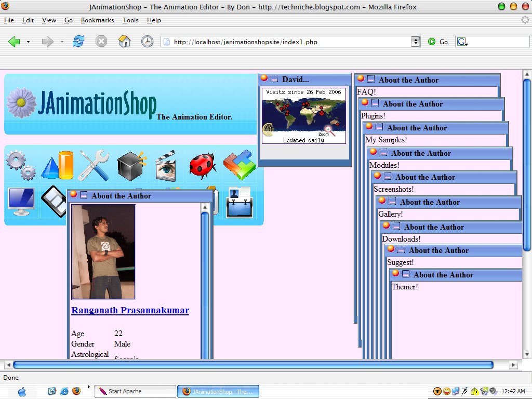Click the visitor world map thumbnail
The width and height of the screenshot is (532, 399).
point(303,116)
